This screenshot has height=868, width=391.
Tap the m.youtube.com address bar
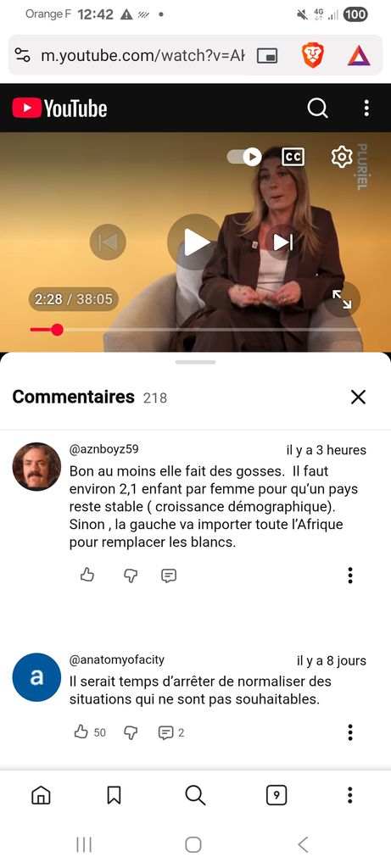[x=142, y=55]
